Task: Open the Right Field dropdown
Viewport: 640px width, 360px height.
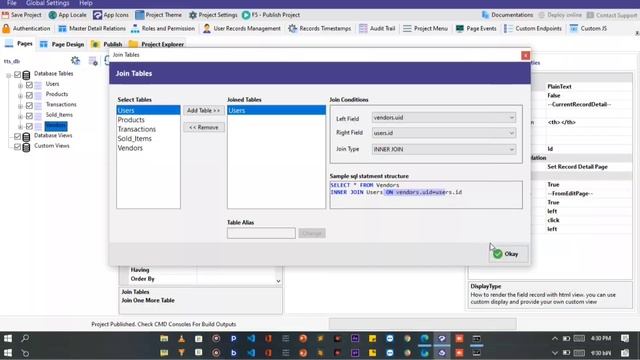Action: coord(444,133)
